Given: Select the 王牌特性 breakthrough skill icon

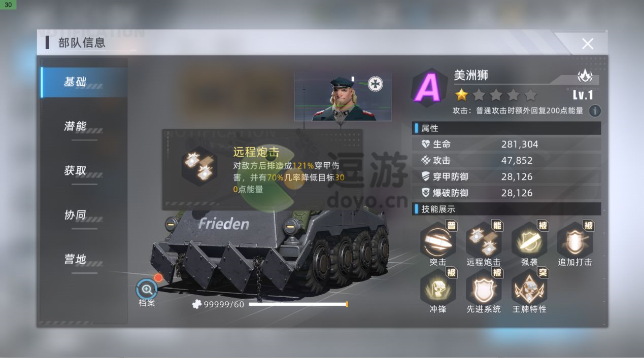Looking at the screenshot, I should pos(529,287).
